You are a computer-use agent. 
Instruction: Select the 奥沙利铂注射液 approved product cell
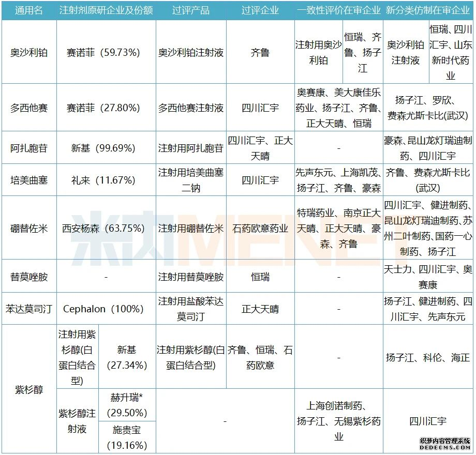click(191, 52)
